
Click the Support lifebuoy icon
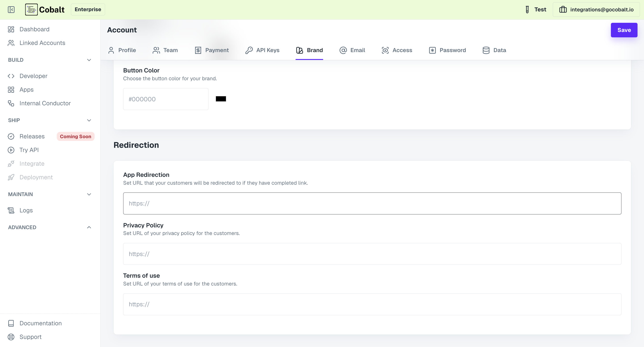coord(11,337)
